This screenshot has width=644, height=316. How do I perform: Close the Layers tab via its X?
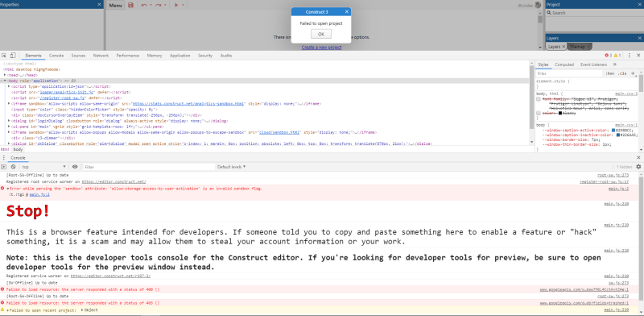coord(563,47)
